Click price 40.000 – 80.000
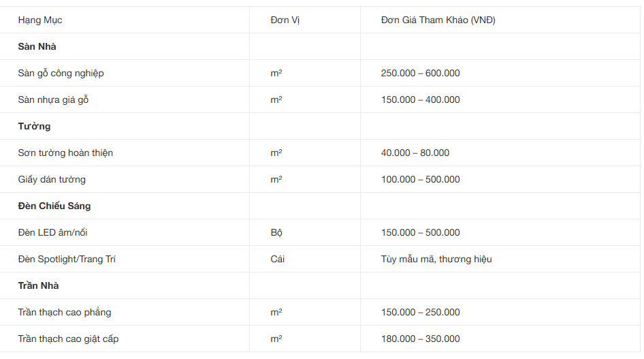 point(415,153)
